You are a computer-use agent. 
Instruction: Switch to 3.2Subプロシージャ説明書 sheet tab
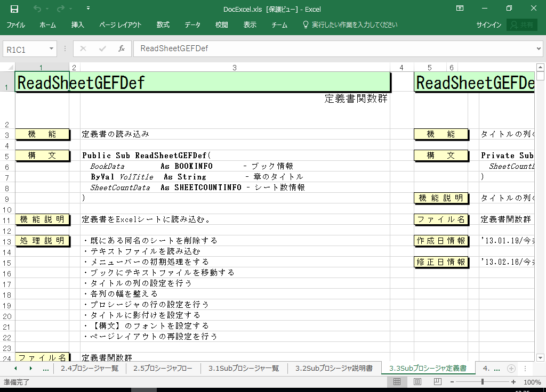click(x=334, y=368)
